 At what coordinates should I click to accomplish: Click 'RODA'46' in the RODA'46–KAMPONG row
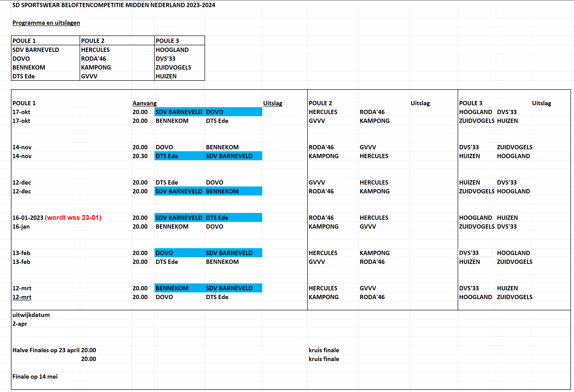click(321, 191)
